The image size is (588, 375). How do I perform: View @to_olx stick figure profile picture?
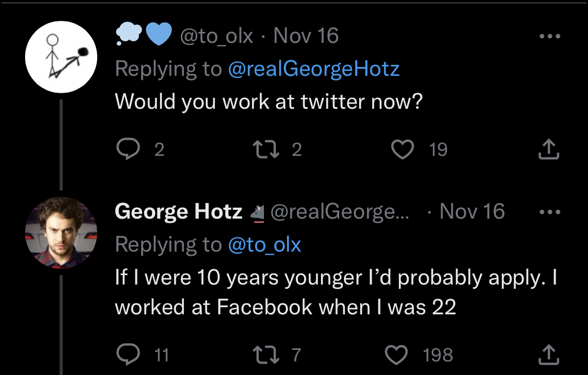click(62, 58)
